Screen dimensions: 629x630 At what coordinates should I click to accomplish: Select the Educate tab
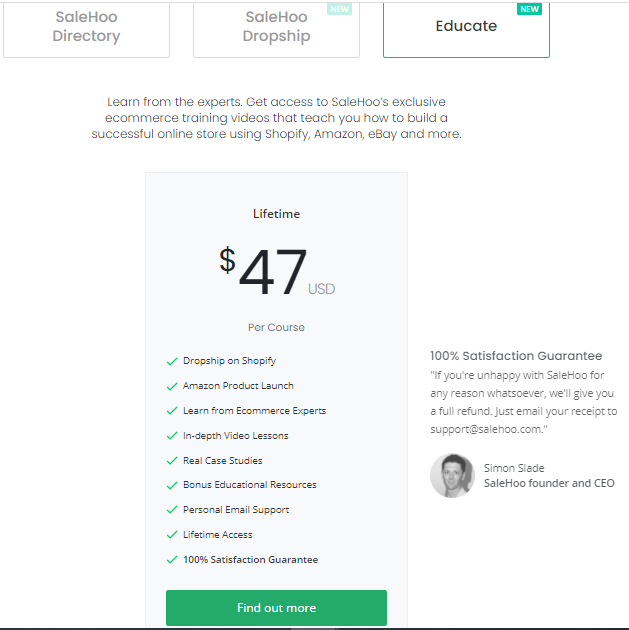click(466, 29)
